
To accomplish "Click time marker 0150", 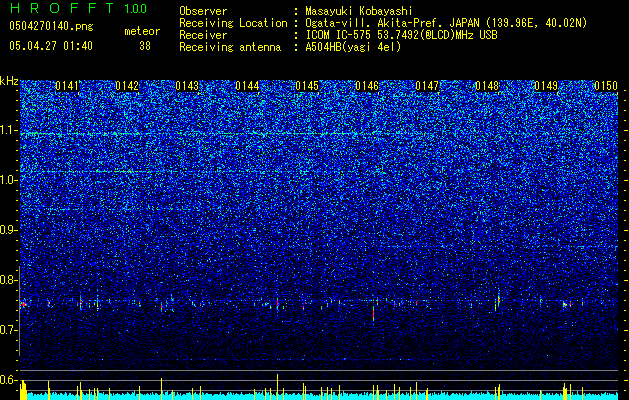I will (x=606, y=86).
